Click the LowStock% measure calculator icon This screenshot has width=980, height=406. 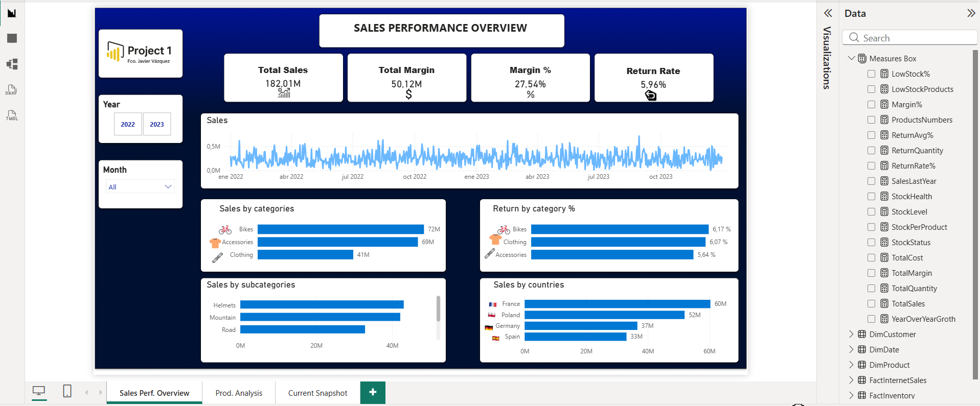tap(884, 74)
